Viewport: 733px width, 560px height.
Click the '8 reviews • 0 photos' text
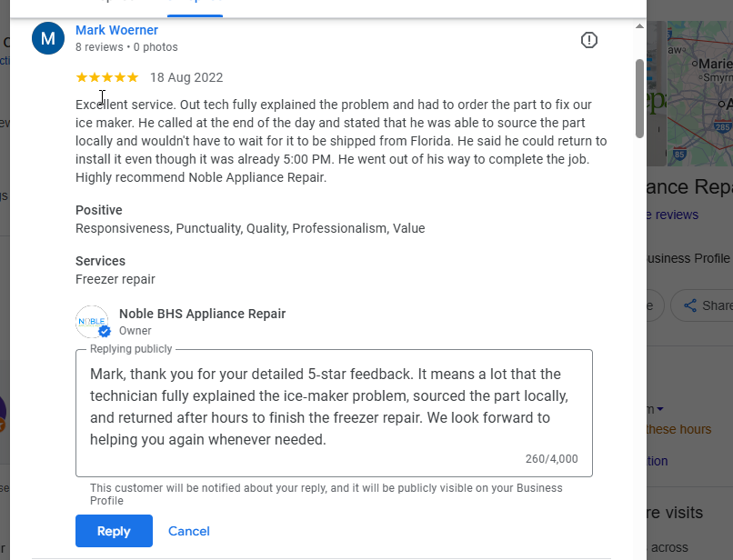click(126, 47)
